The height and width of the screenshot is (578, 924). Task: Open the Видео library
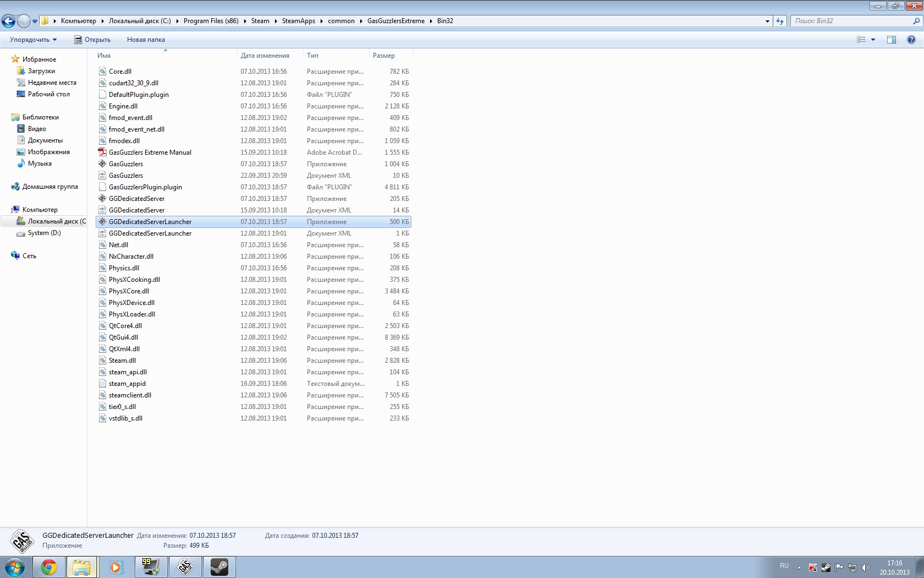[x=37, y=129]
